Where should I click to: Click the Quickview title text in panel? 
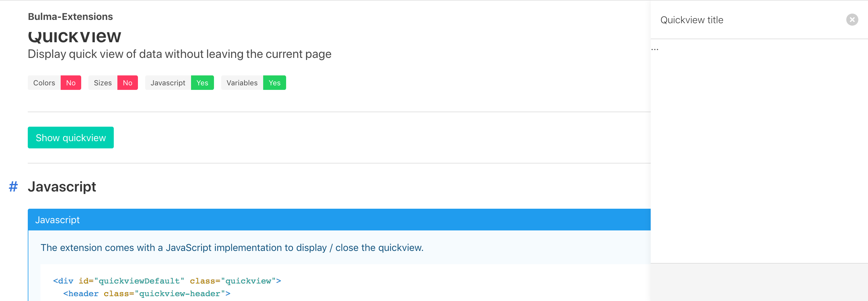point(691,20)
